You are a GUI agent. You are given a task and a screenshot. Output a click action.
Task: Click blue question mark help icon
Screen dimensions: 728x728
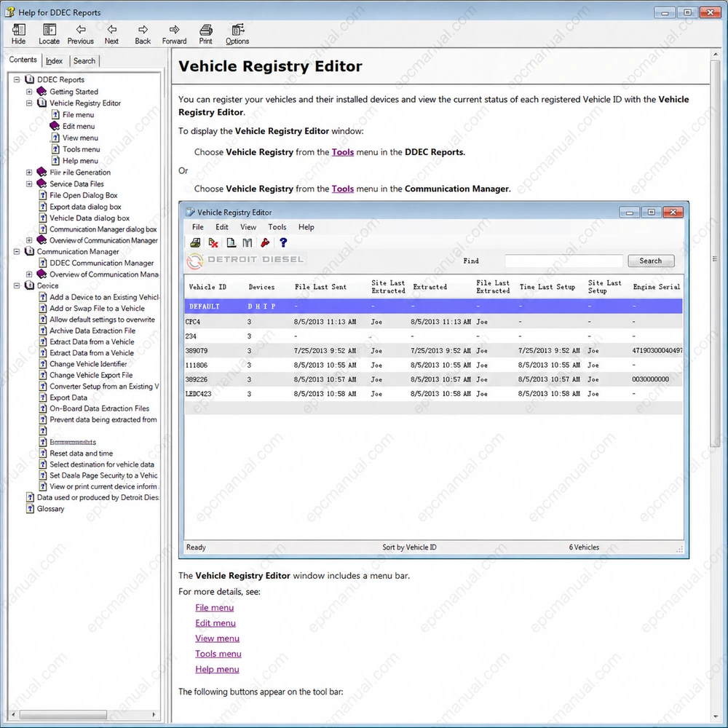tap(283, 242)
